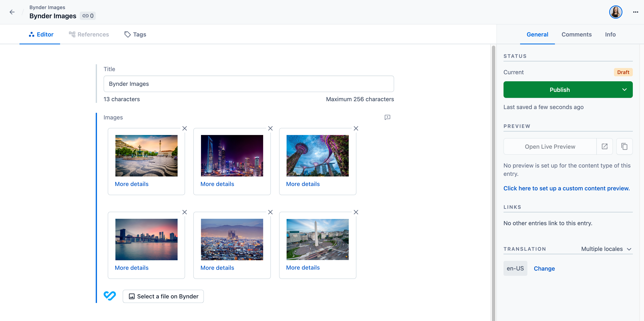Image resolution: width=644 pixels, height=321 pixels.
Task: Click the back arrow icon
Action: click(12, 12)
